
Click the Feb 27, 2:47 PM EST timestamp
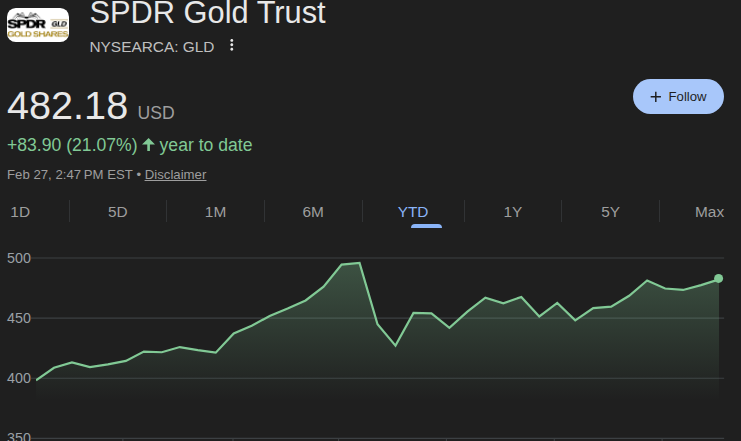coord(69,175)
